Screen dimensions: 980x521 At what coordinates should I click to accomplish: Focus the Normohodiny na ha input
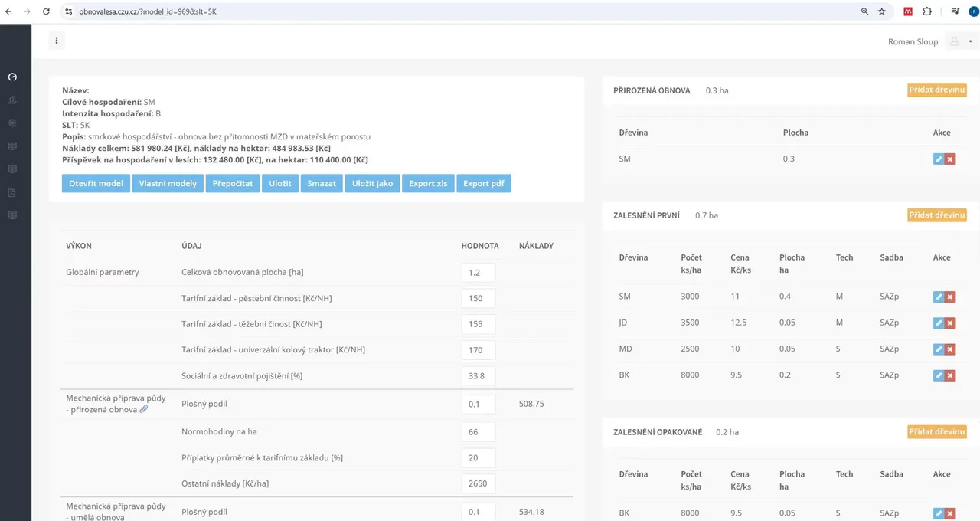[x=478, y=432]
